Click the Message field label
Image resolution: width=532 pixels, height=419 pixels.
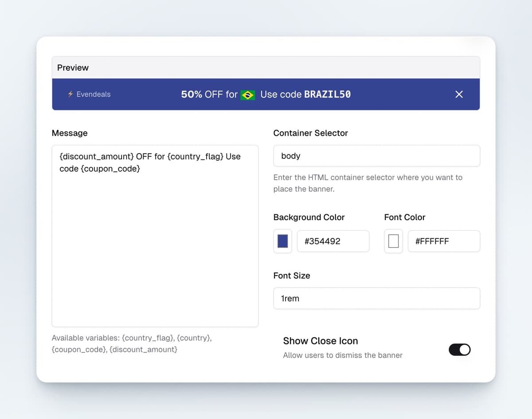click(70, 133)
